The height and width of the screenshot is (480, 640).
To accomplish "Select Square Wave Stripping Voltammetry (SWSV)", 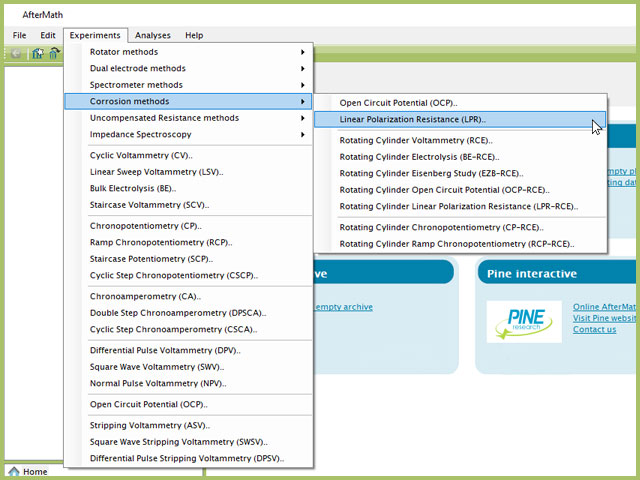I will click(188, 442).
